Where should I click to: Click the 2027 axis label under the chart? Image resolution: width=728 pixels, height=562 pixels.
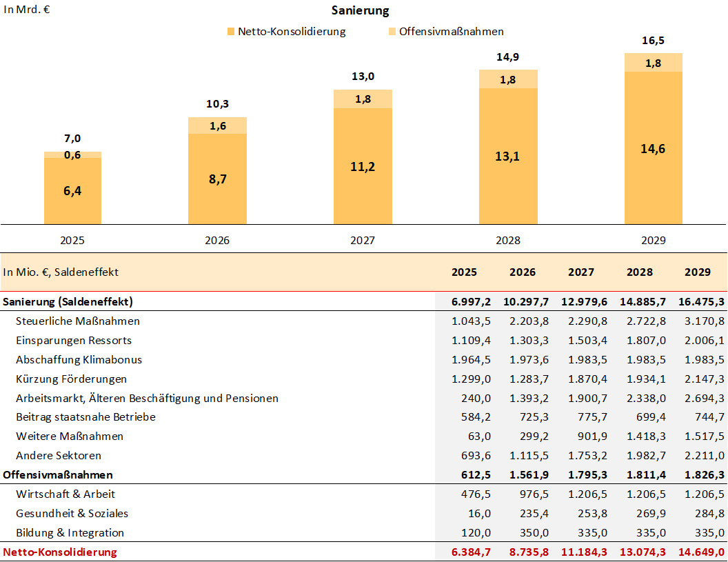[x=363, y=241]
